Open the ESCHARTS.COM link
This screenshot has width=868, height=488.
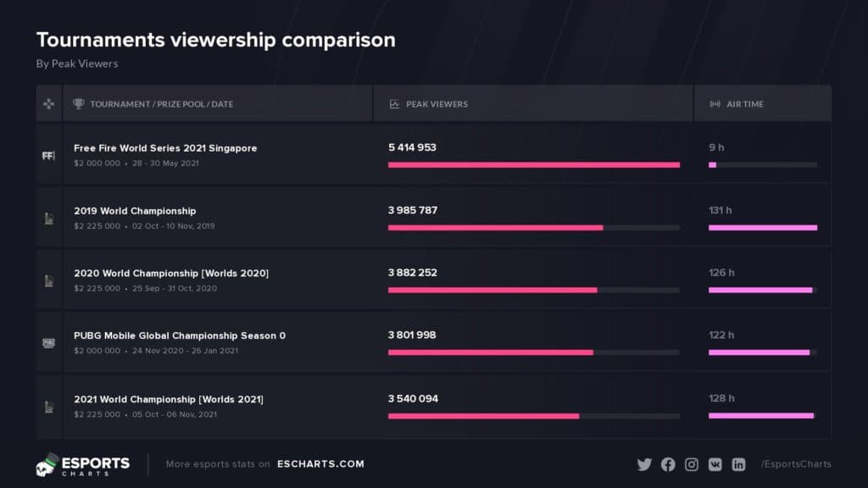click(320, 464)
